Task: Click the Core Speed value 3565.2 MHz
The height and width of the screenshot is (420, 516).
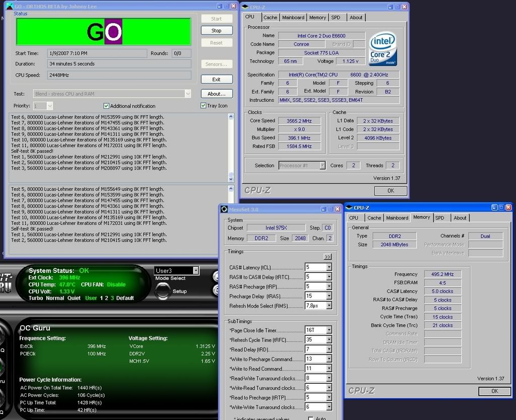Action: point(299,121)
